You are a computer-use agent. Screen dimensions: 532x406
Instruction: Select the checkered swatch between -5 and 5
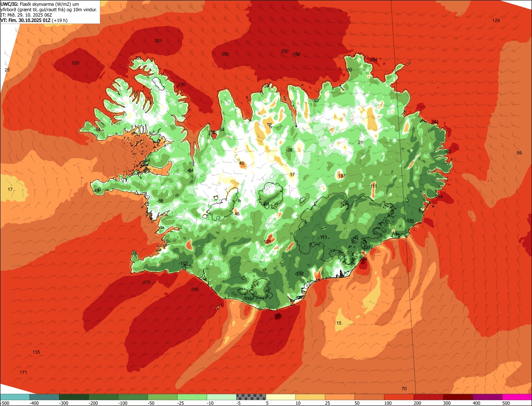click(x=251, y=397)
